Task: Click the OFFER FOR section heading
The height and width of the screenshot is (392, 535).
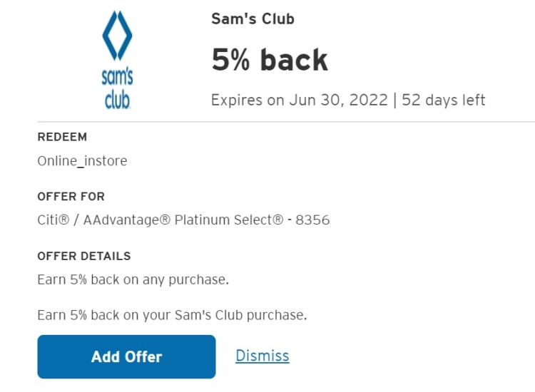Action: [x=71, y=197]
